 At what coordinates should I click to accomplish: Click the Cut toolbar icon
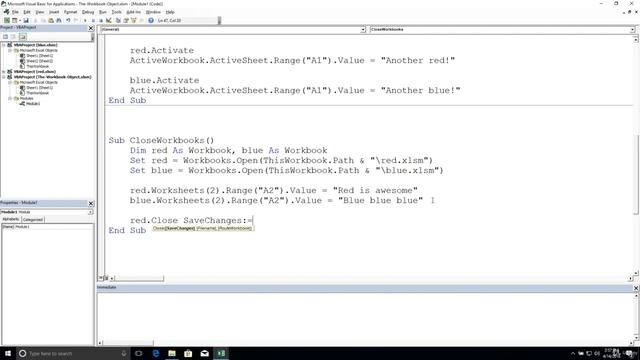pos(36,20)
